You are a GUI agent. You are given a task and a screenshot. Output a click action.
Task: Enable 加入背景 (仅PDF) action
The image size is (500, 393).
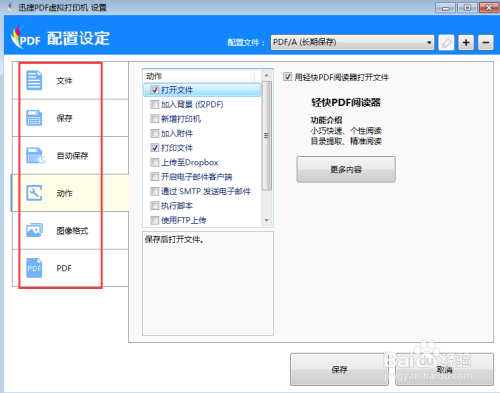pos(155,104)
